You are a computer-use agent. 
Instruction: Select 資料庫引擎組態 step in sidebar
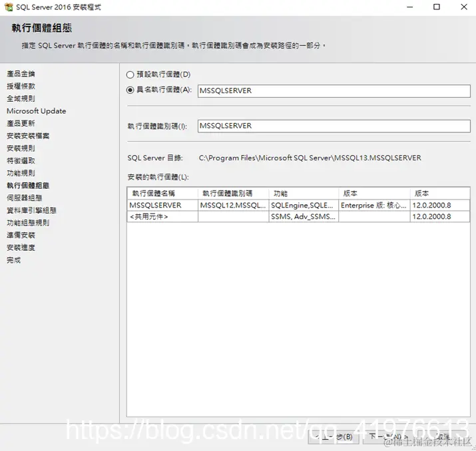(x=31, y=210)
